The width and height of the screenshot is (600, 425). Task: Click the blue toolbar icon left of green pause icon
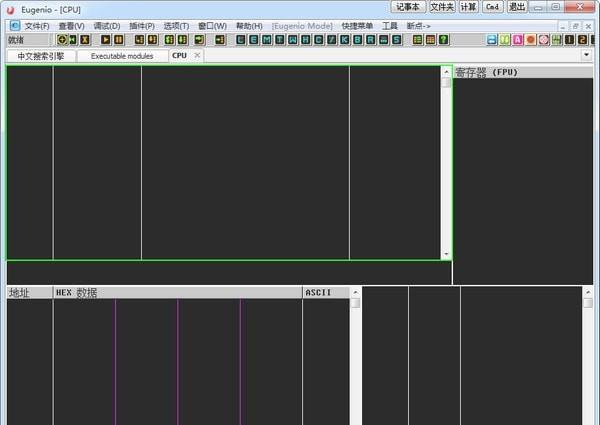click(x=492, y=39)
